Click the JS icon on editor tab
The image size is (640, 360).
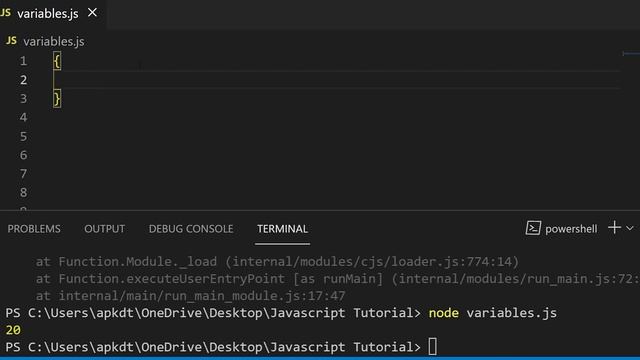[x=6, y=13]
